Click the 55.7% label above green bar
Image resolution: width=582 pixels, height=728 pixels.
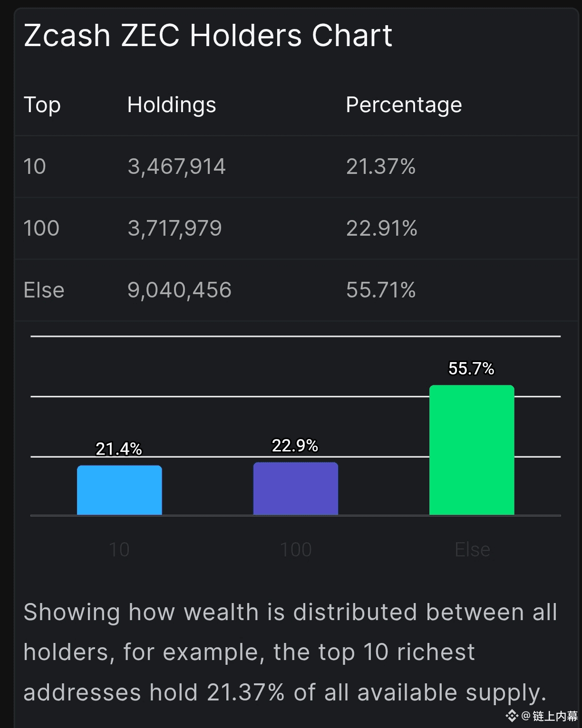471,369
